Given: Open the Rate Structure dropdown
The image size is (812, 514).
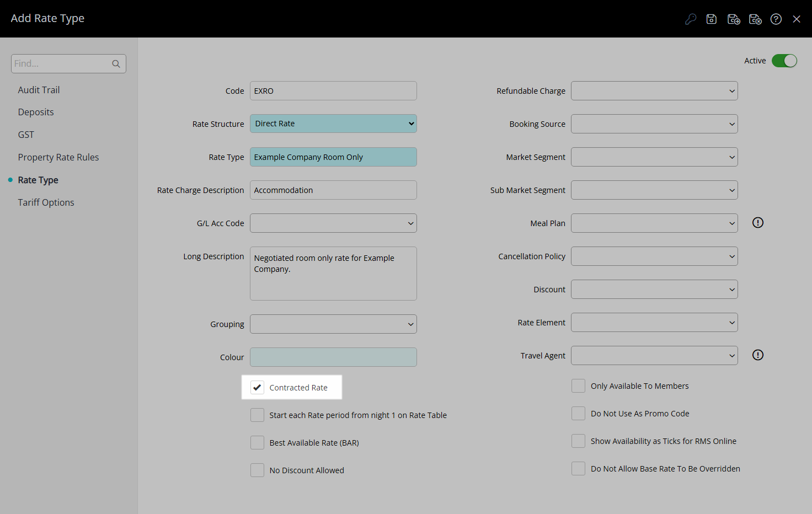Looking at the screenshot, I should pyautogui.click(x=333, y=124).
